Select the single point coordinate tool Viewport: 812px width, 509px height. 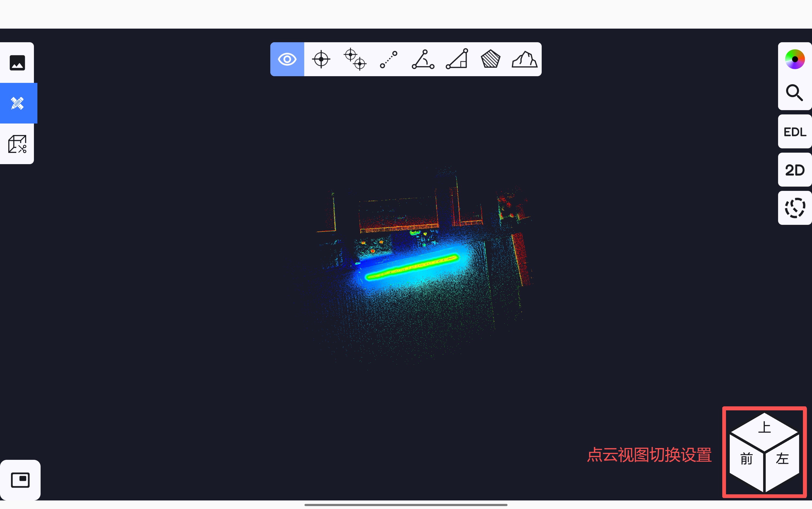[321, 59]
